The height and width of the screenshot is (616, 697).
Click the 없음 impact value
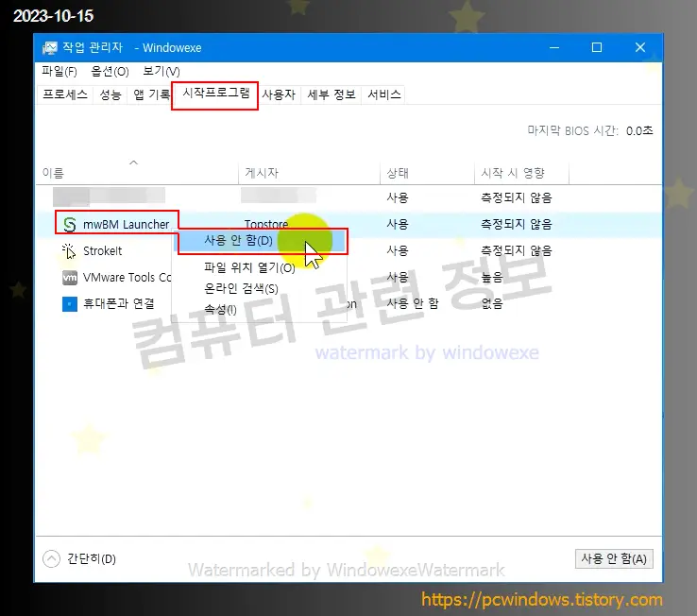492,304
